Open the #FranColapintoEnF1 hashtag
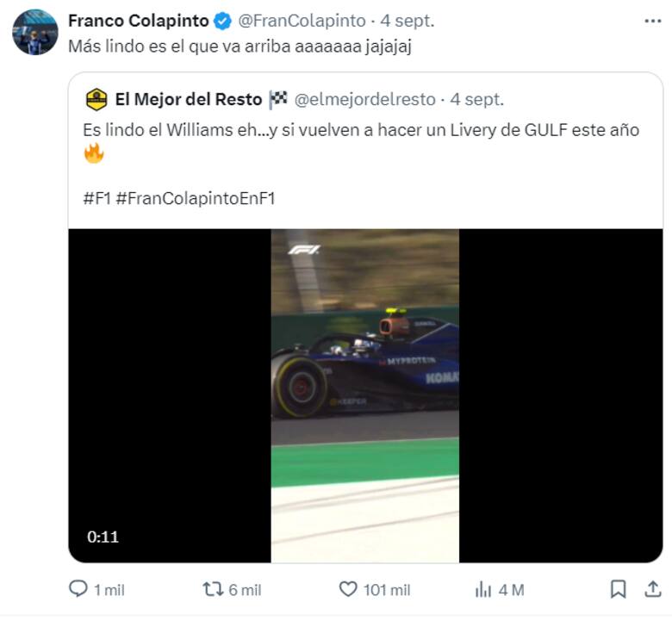The height and width of the screenshot is (621, 672). coord(195,198)
